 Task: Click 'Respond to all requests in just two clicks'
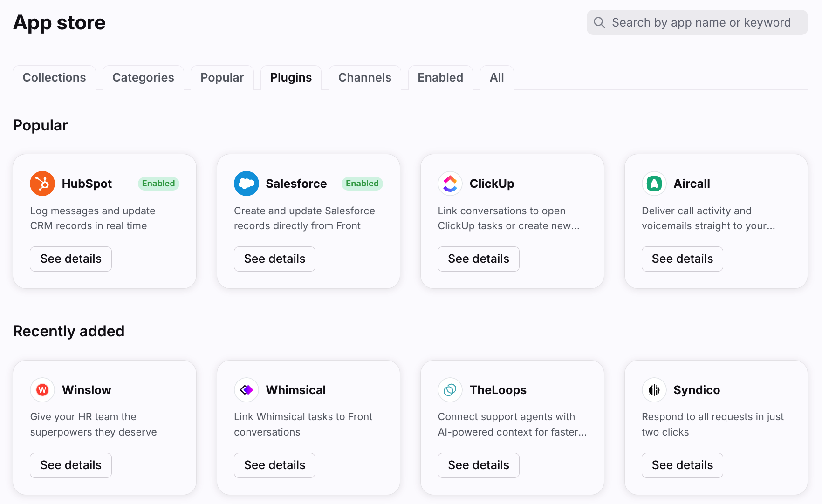click(712, 424)
